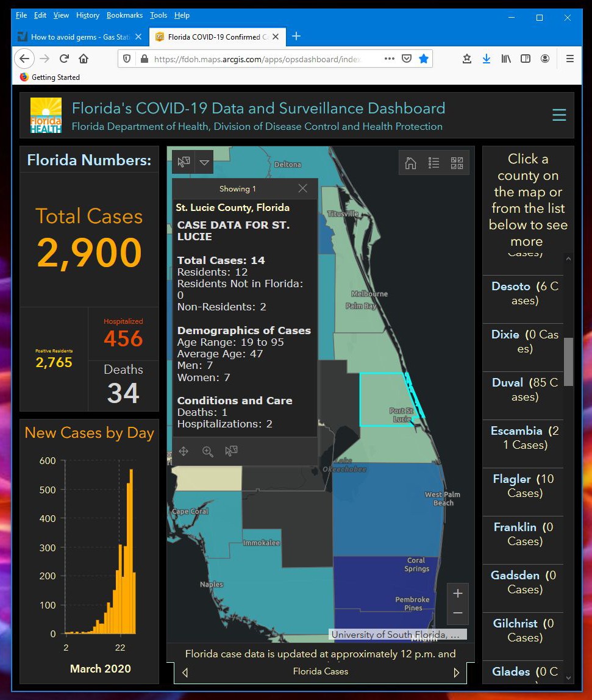The width and height of the screenshot is (592, 700).
Task: Toggle bookmark star for this page
Action: [424, 59]
